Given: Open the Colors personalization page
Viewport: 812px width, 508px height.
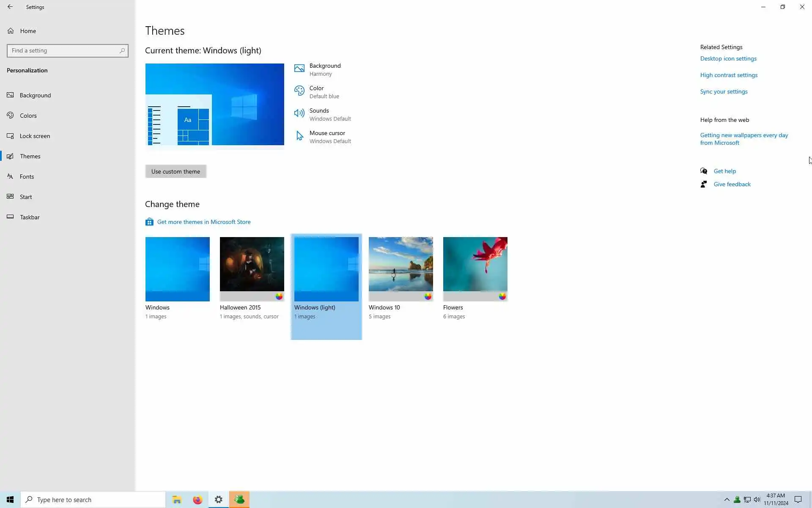Looking at the screenshot, I should pos(28,116).
